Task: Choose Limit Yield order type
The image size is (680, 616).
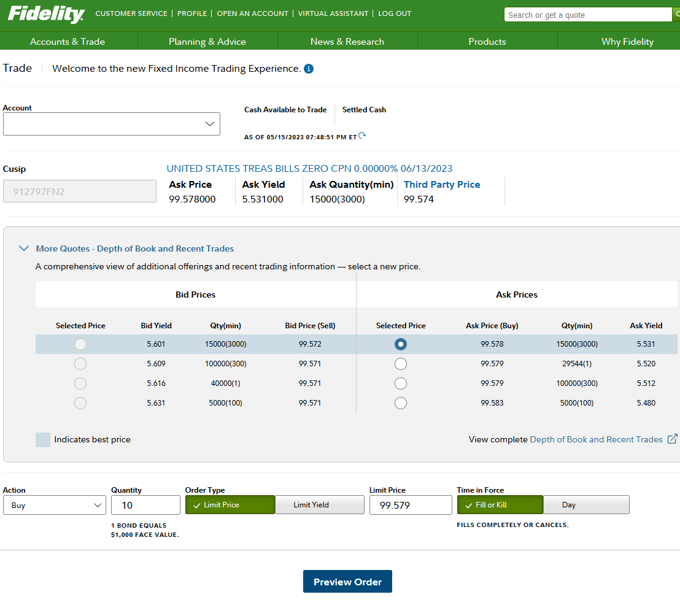Action: pyautogui.click(x=320, y=504)
